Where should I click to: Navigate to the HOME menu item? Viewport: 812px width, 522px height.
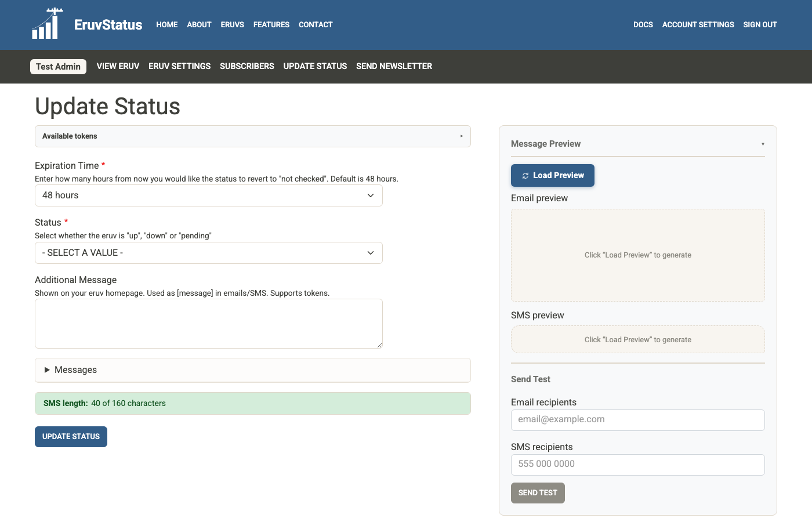(166, 24)
